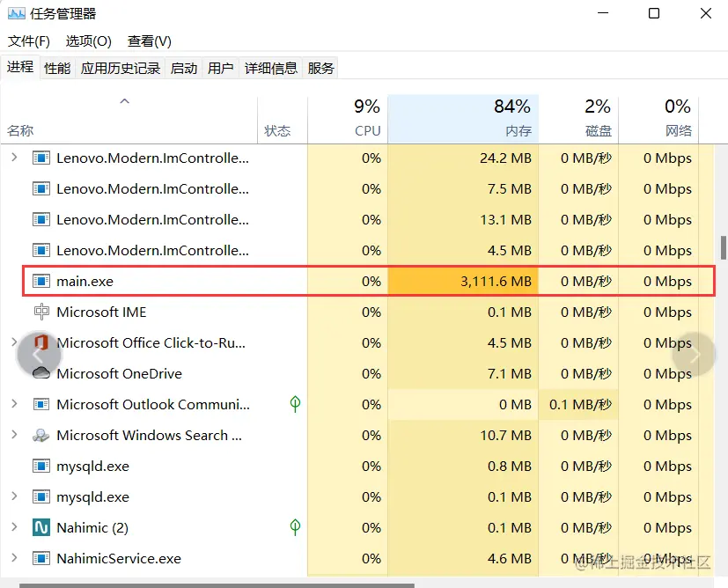Sort processes by the 磁盘 column
This screenshot has width=728, height=588.
(x=578, y=119)
